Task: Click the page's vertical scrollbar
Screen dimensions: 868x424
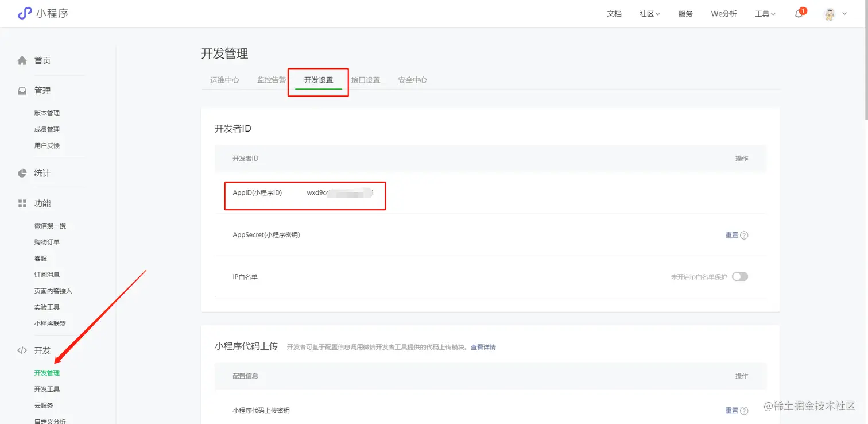Action: pyautogui.click(x=865, y=60)
